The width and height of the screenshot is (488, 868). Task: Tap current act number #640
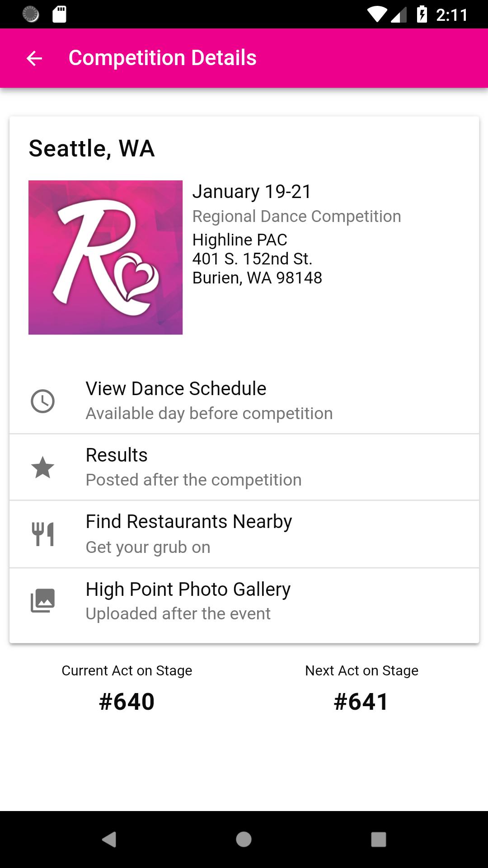click(x=127, y=702)
